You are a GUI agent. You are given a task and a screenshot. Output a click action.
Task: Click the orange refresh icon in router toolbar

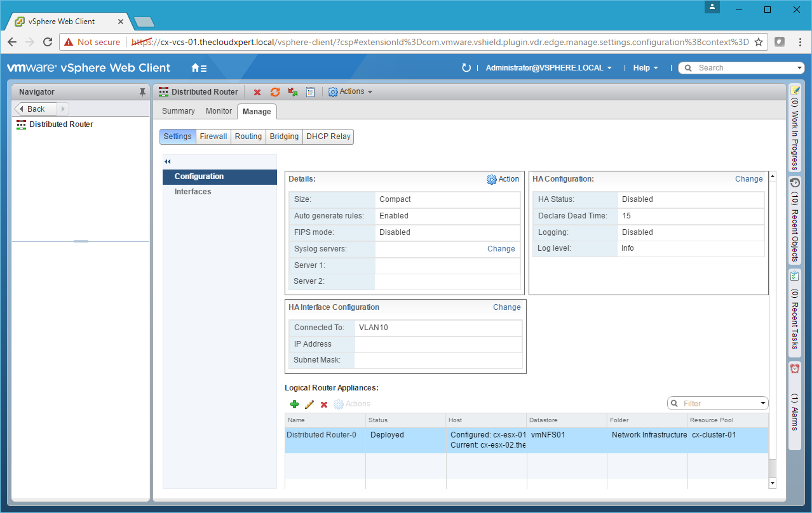[275, 92]
